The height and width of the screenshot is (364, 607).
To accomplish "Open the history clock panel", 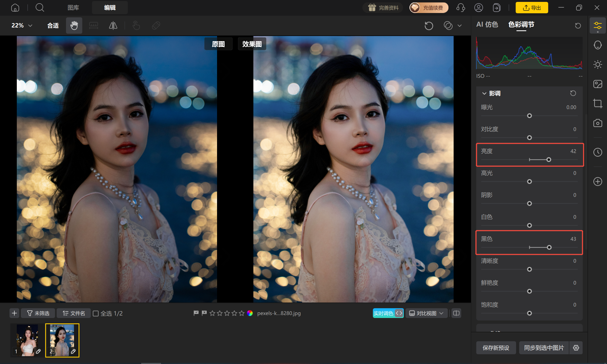I will (598, 152).
